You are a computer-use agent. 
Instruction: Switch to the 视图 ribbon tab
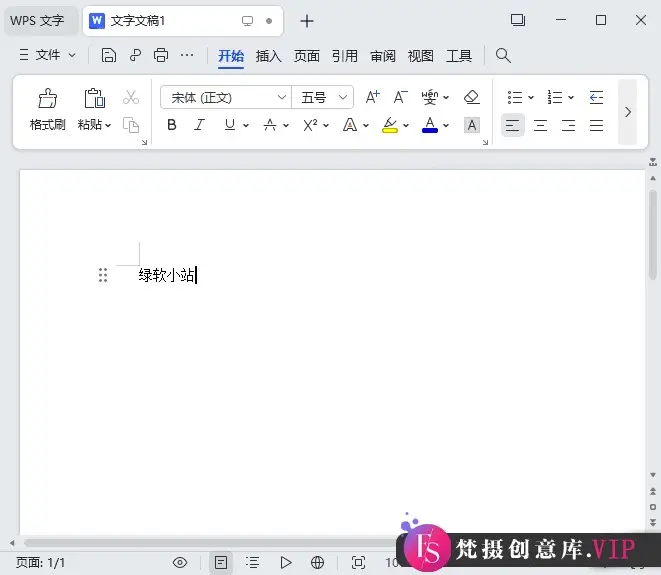tap(421, 56)
